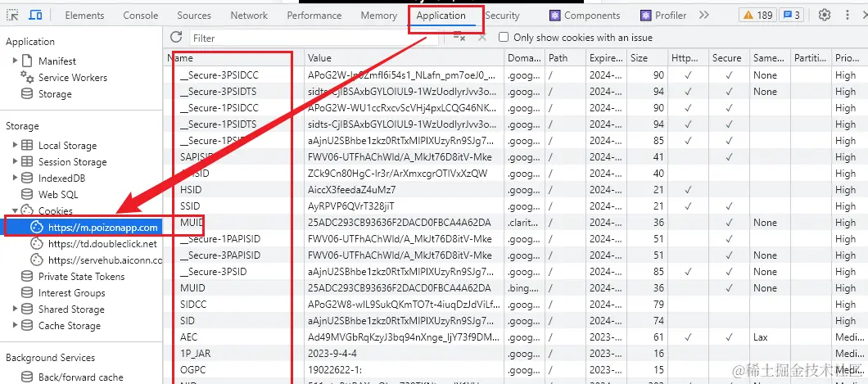Expand the Local Storage arrow

[15, 145]
